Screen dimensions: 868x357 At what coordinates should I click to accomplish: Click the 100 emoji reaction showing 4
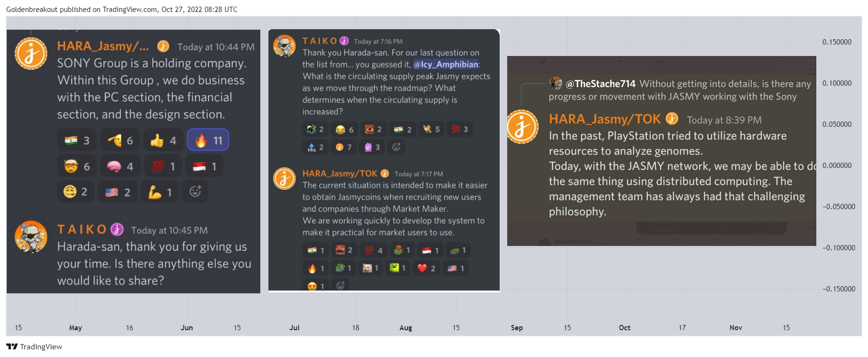374,250
